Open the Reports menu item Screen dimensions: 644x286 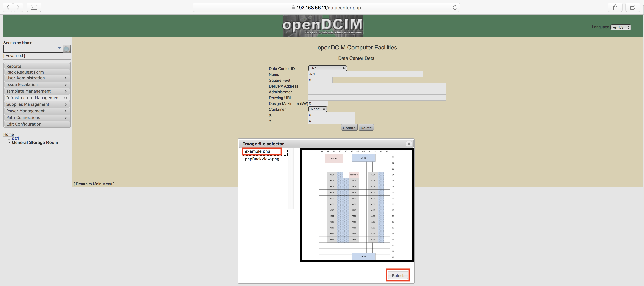tap(37, 66)
